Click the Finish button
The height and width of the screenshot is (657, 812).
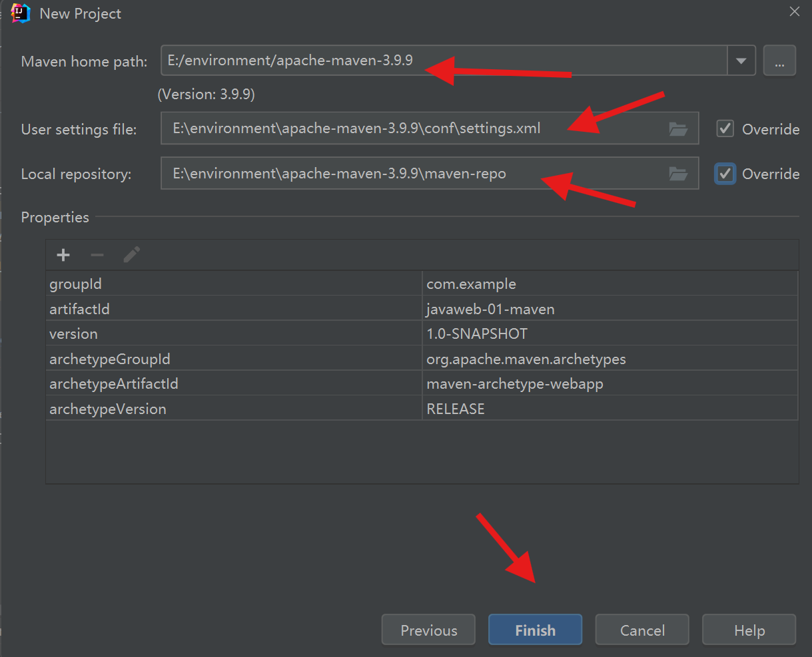pos(535,630)
